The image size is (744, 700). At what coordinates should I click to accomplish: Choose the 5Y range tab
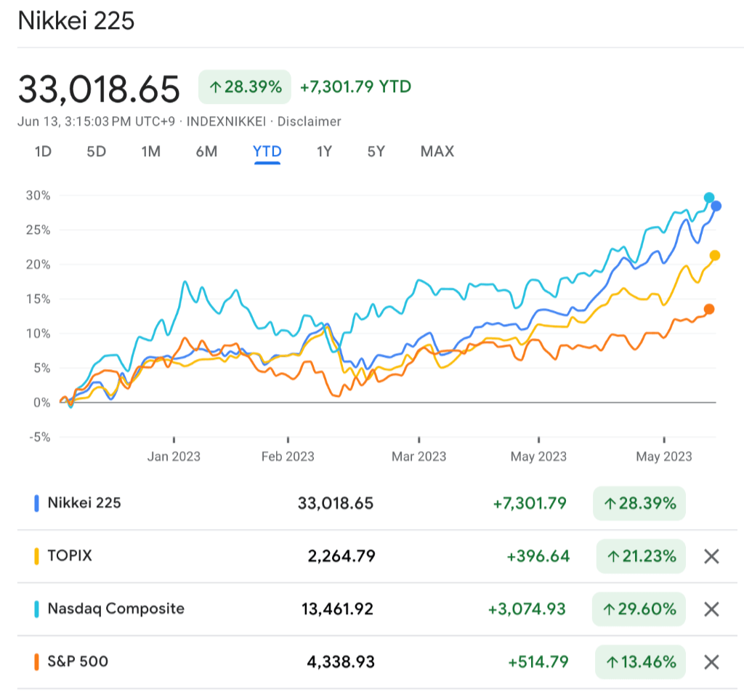[x=376, y=151]
